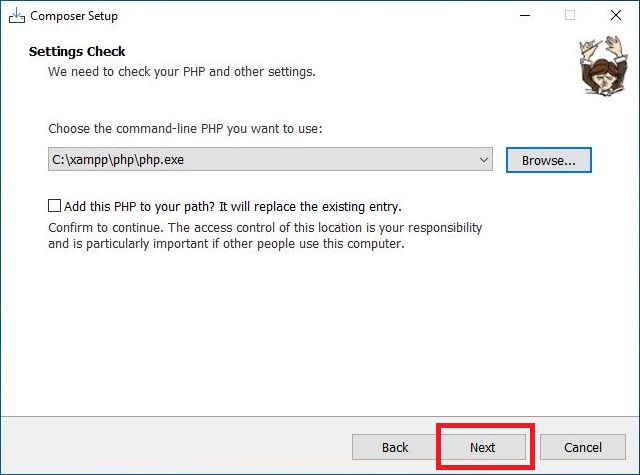The width and height of the screenshot is (640, 475).
Task: Click the Composer Setup installer icon in title bar
Action: tap(17, 16)
